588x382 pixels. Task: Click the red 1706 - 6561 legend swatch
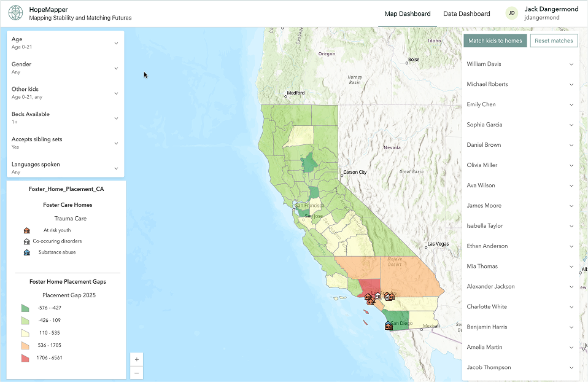click(x=25, y=358)
